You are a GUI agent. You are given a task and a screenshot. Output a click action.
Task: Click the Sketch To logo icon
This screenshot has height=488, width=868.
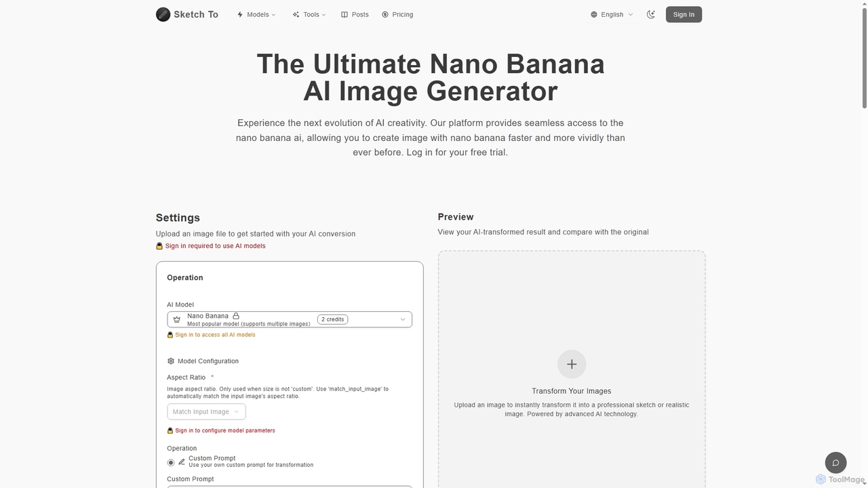[x=163, y=14]
